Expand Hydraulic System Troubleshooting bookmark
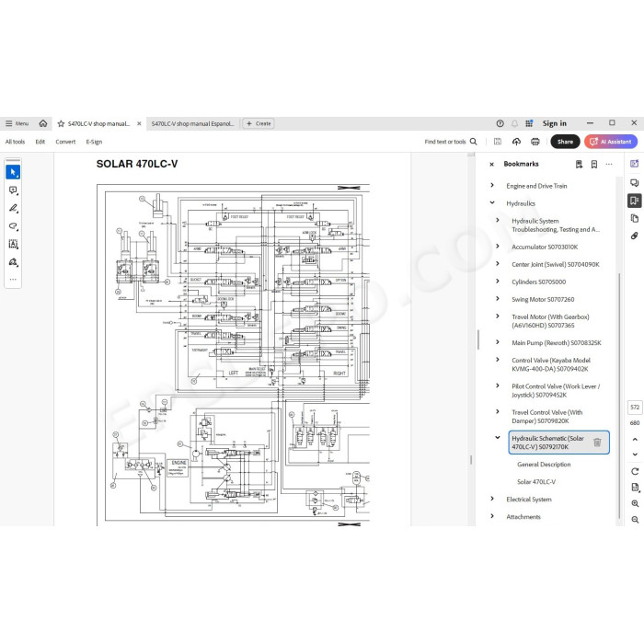 [498, 220]
